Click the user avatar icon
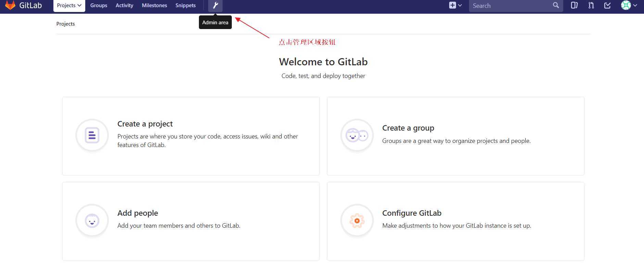The height and width of the screenshot is (266, 644). pyautogui.click(x=626, y=5)
